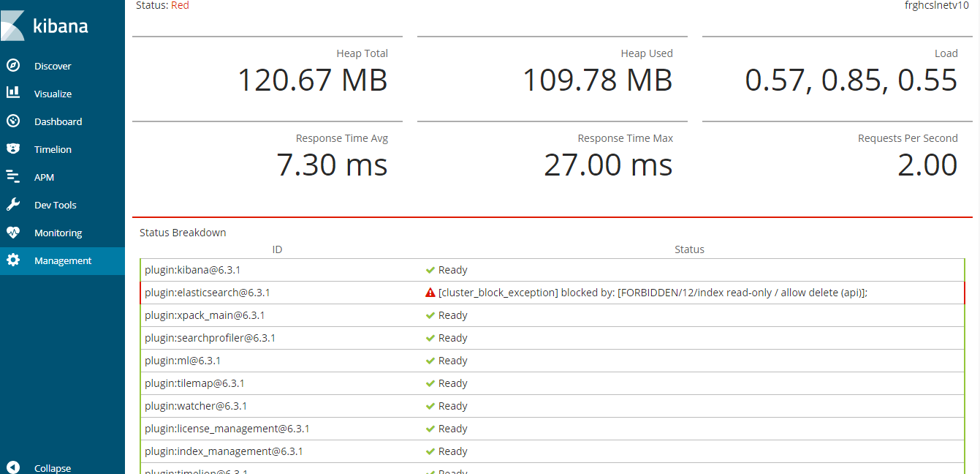Select the Management navigation item

coord(63,260)
